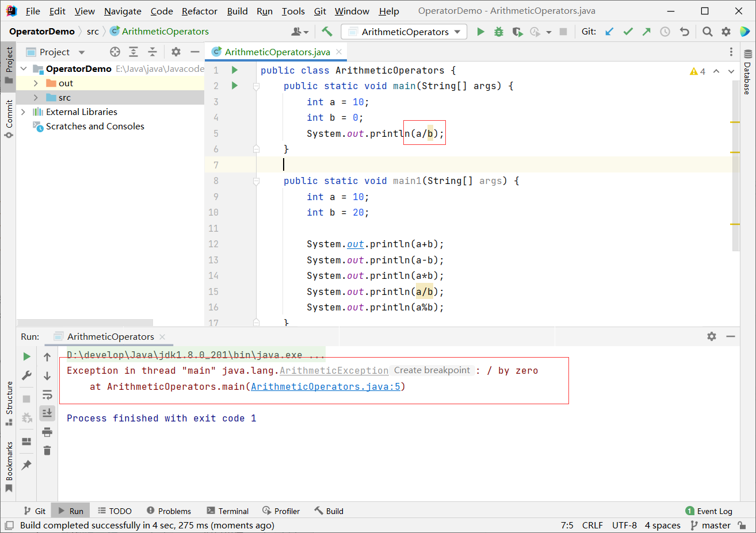Rerun ArithmeticOperators in the Run panel

(x=26, y=356)
